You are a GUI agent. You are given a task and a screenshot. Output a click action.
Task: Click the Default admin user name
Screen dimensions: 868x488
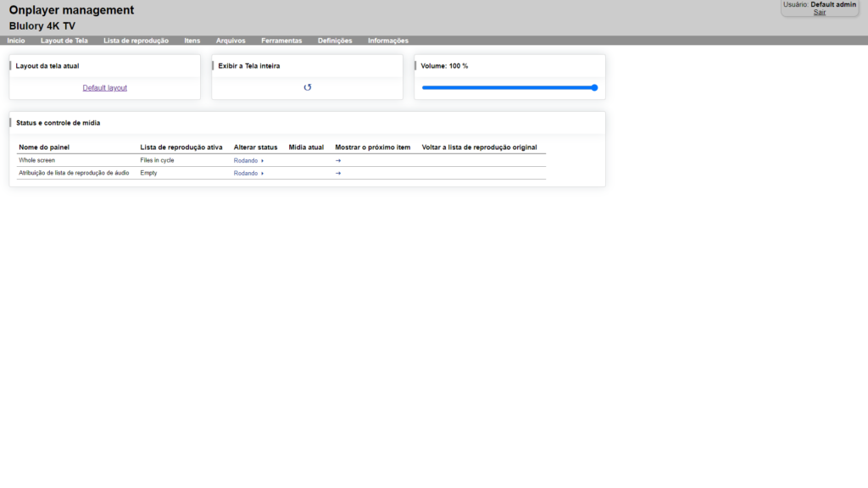834,4
